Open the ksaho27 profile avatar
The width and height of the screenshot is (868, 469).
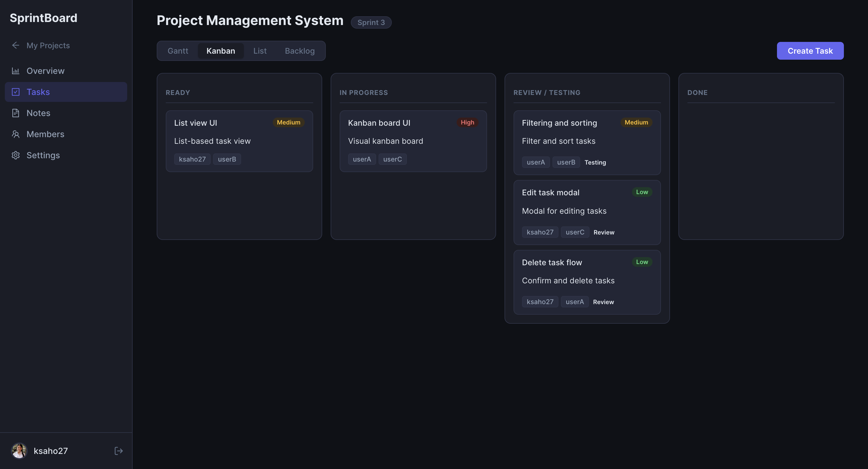pyautogui.click(x=19, y=451)
